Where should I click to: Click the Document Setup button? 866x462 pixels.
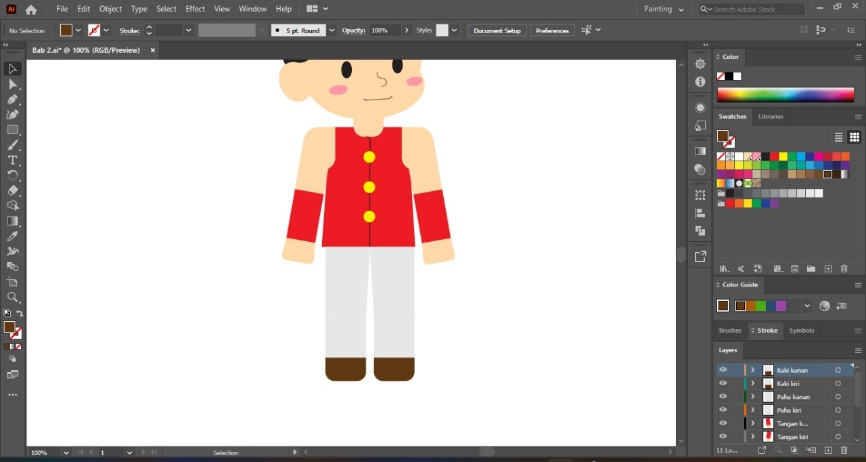tap(497, 30)
